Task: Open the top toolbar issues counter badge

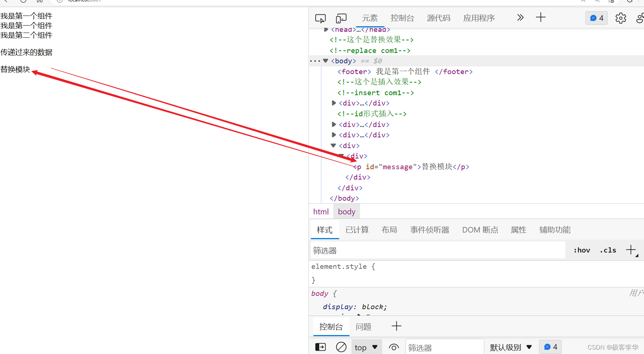Action: (597, 18)
